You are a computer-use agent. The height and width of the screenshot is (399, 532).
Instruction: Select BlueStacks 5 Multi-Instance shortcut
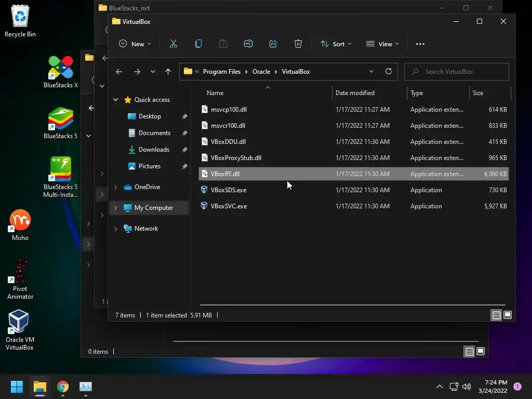[x=60, y=177]
